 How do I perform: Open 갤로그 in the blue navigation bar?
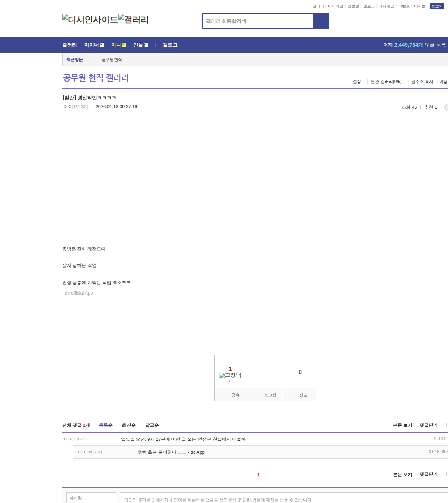tap(170, 45)
